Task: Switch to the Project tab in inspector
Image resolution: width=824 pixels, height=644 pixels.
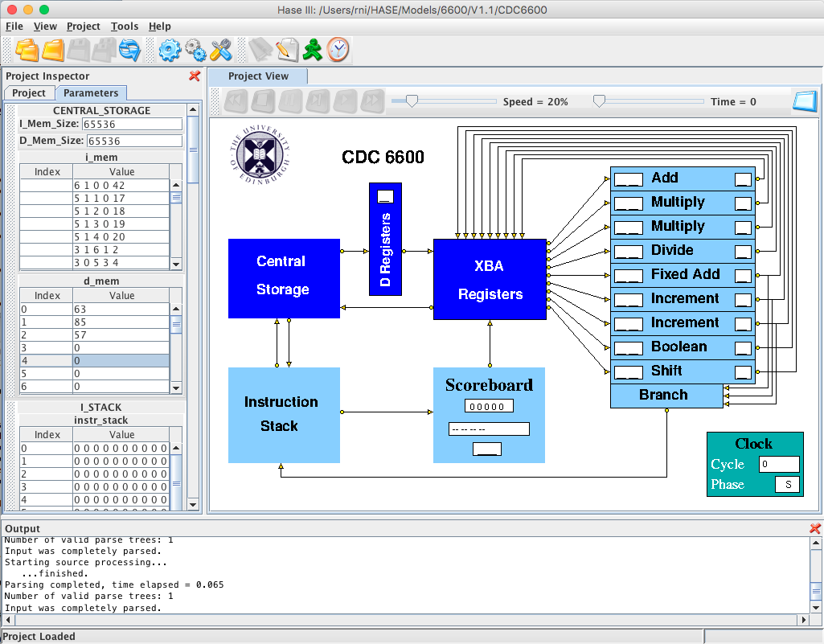Action: point(29,93)
